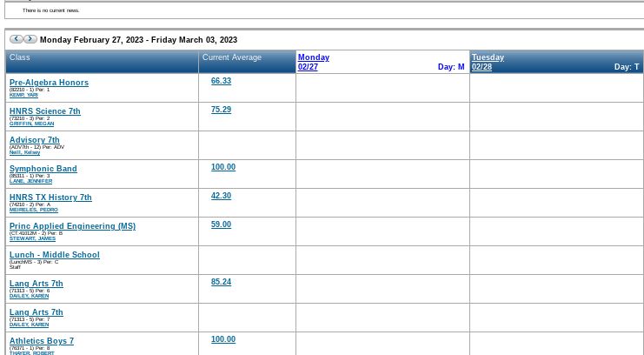Image resolution: width=644 pixels, height=355 pixels.
Task: Go to the previous week arrow
Action: tap(16, 39)
